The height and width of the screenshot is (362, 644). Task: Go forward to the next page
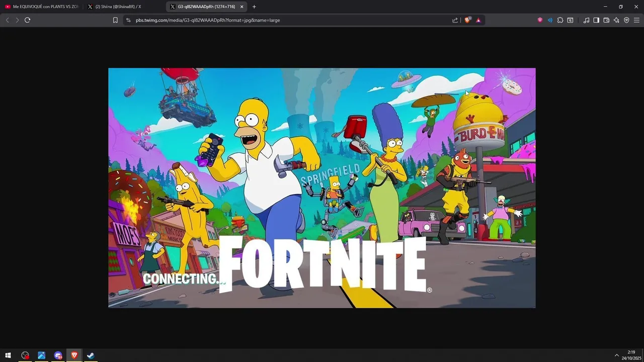17,20
